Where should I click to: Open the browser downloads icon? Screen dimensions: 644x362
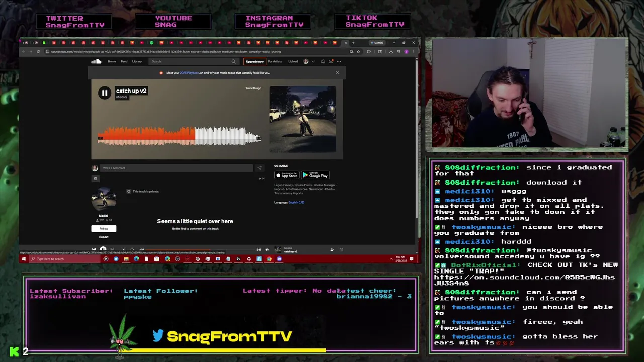point(391,51)
